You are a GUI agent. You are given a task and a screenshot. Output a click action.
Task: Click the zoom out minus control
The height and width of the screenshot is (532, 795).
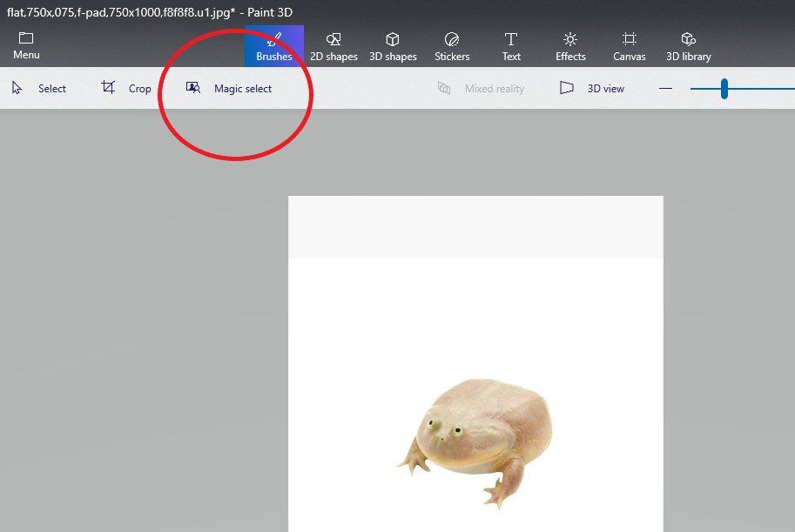click(665, 87)
